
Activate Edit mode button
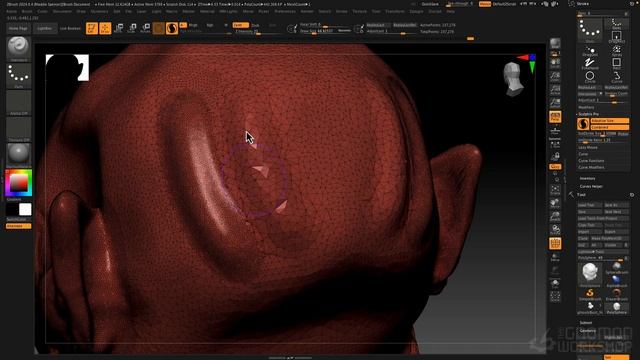click(92, 28)
